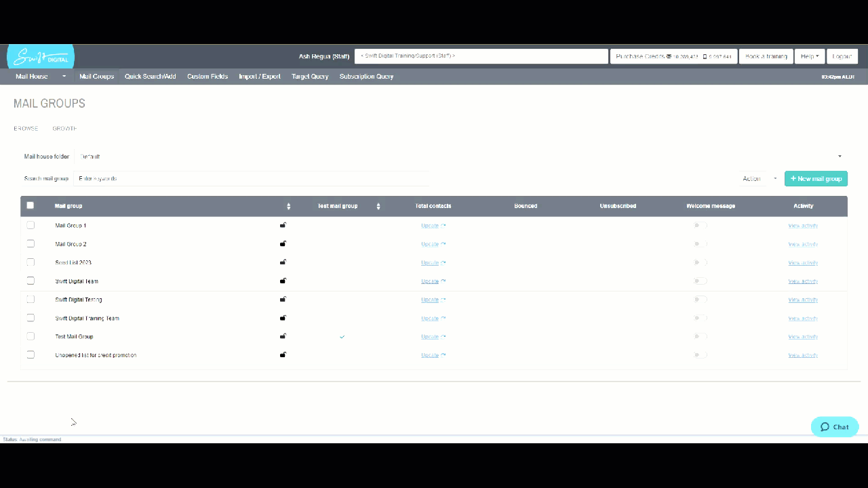View activity for Swift Digital Team
868x488 pixels.
[803, 281]
